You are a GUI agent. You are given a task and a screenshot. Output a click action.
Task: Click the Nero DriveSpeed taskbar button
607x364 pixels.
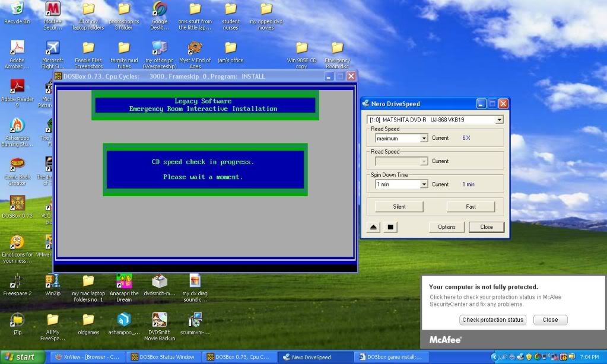[x=315, y=357]
